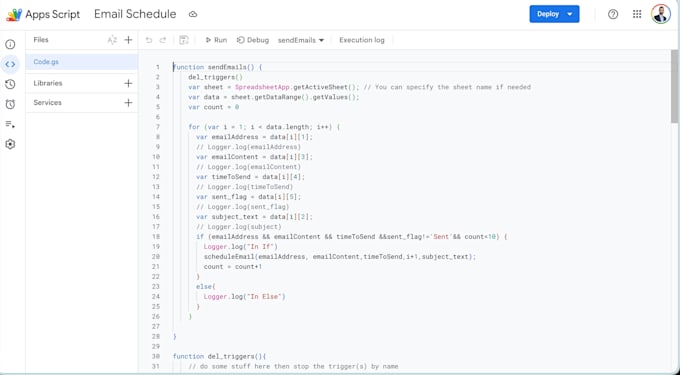Click 'SpreadsheetApp' on line 3

262,87
